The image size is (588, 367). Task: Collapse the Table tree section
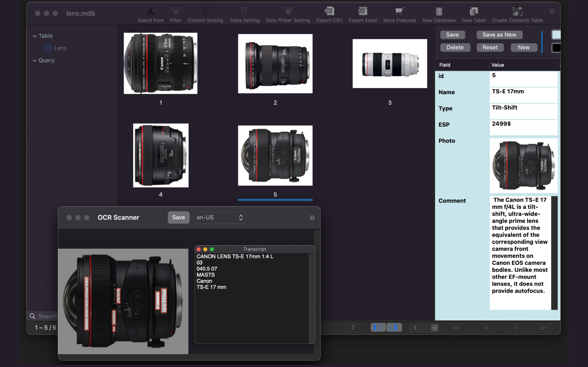click(35, 36)
